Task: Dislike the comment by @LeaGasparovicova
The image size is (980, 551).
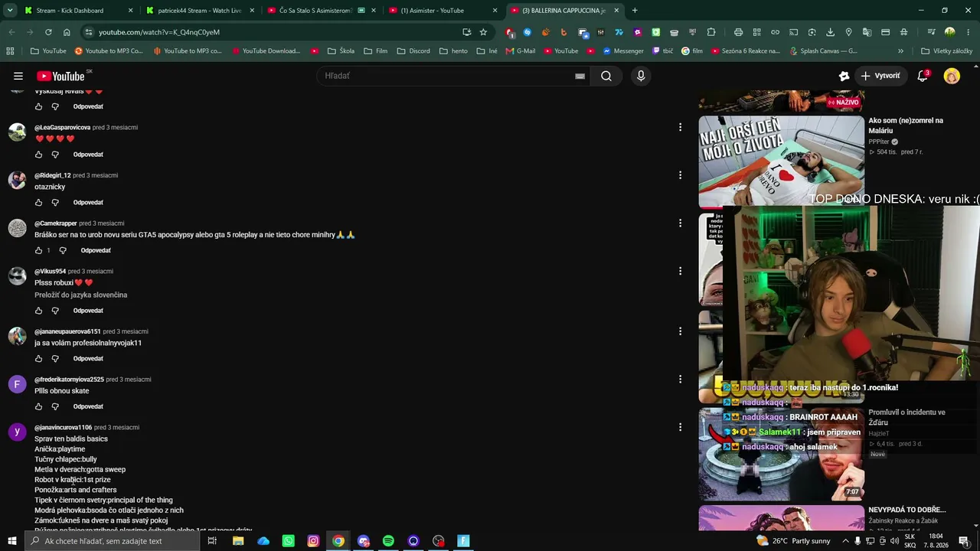Action: [x=55, y=155]
